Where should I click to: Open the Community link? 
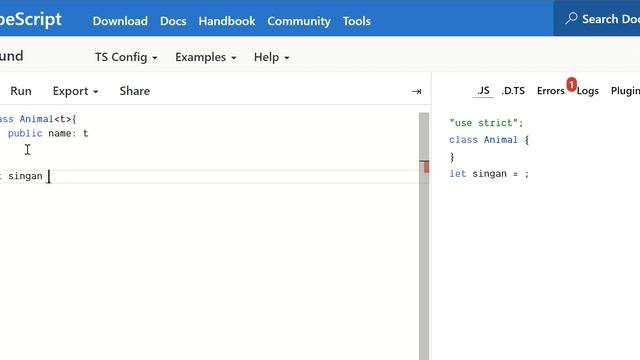click(299, 21)
